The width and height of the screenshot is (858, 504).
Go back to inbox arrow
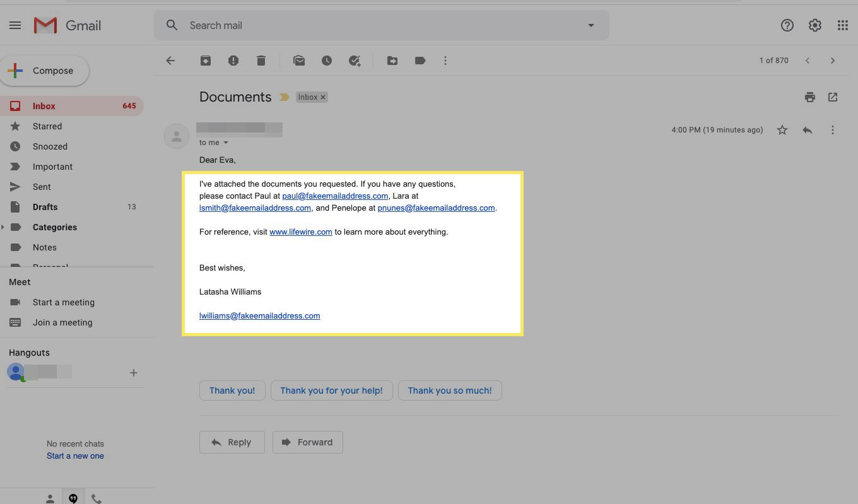[x=170, y=61]
